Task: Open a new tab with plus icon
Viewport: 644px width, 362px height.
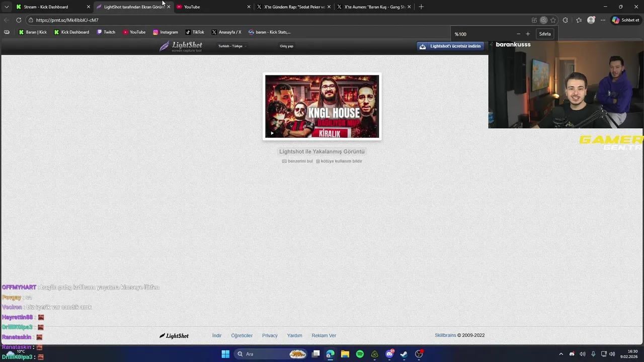Action: click(x=421, y=7)
